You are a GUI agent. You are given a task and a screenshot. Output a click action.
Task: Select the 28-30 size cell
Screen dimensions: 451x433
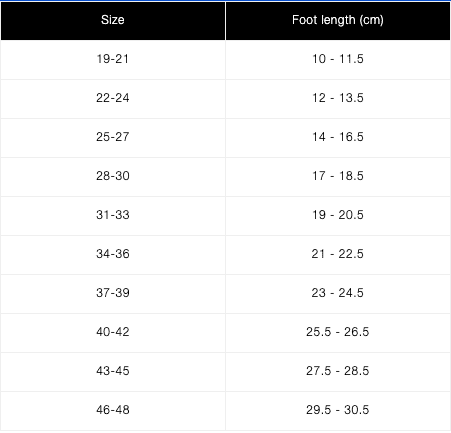click(113, 177)
